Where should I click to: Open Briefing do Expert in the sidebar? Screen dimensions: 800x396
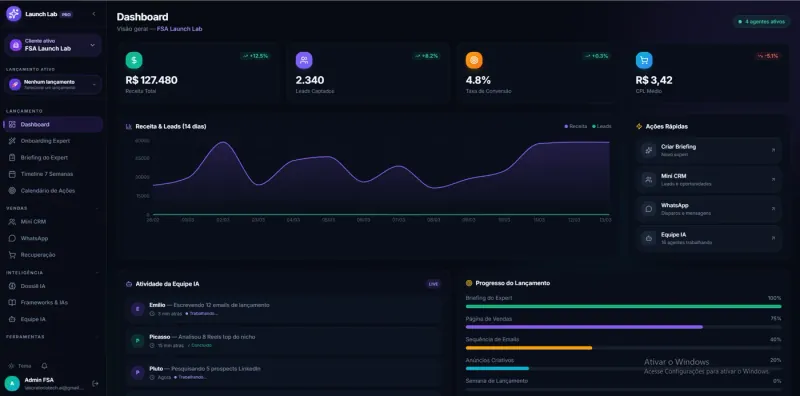click(x=53, y=158)
